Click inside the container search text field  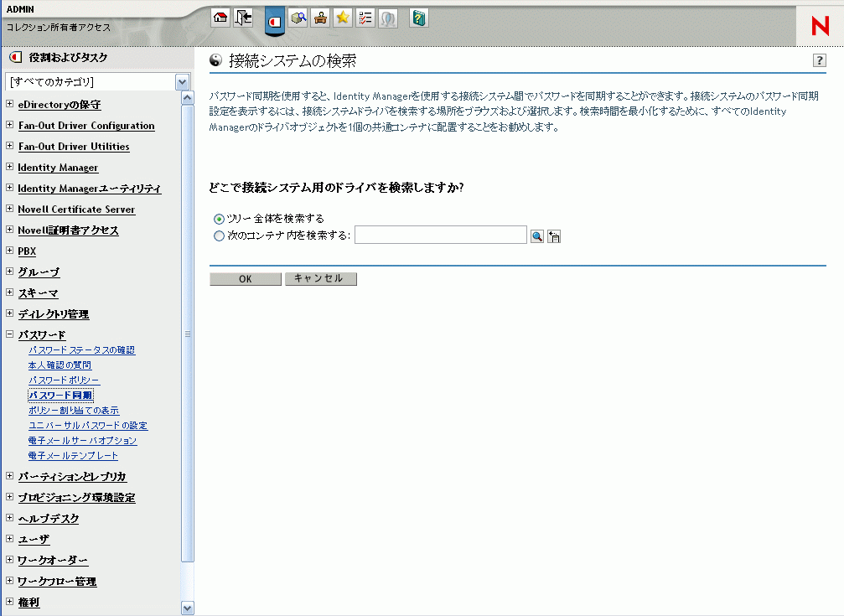pos(440,236)
